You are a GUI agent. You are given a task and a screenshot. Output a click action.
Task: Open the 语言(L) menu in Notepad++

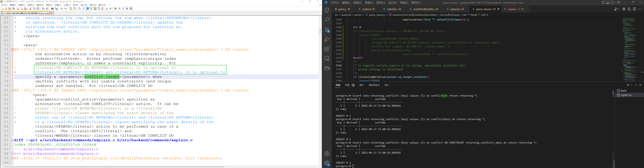click(x=49, y=5)
